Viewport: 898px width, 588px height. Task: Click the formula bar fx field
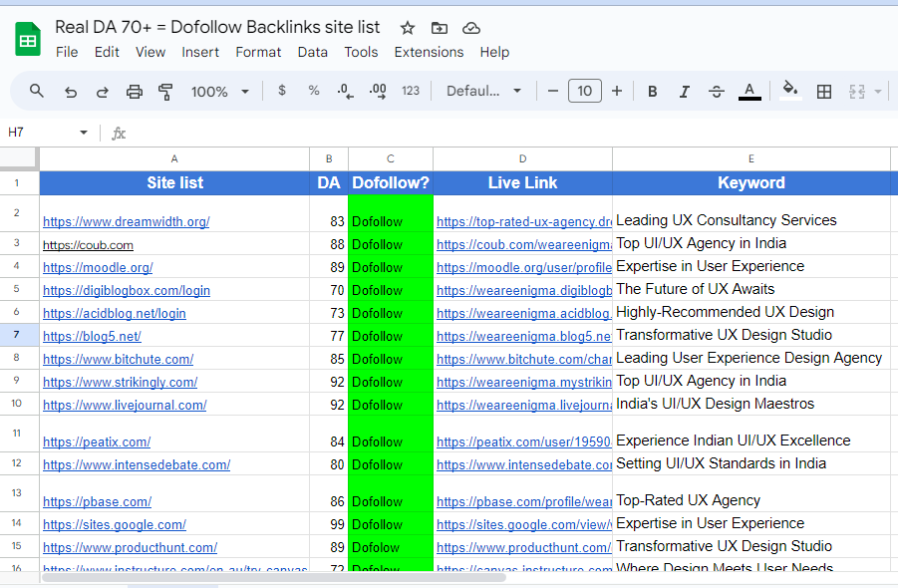119,132
